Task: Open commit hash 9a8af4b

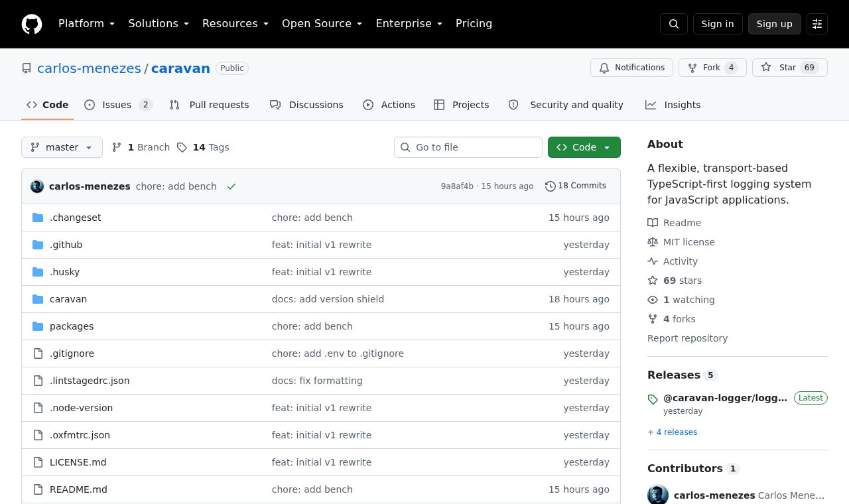Action: pos(457,186)
